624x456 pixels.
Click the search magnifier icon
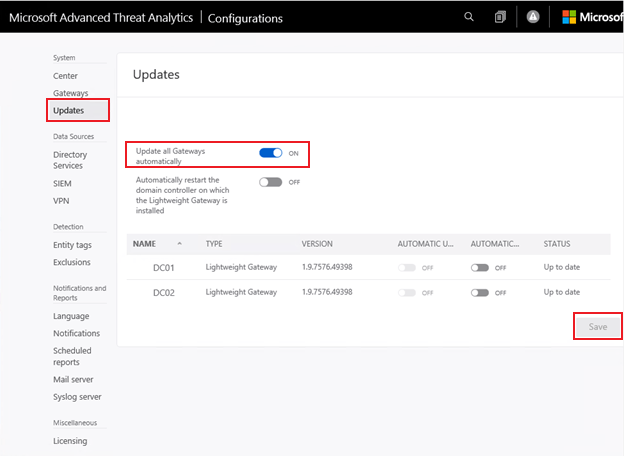(x=469, y=17)
